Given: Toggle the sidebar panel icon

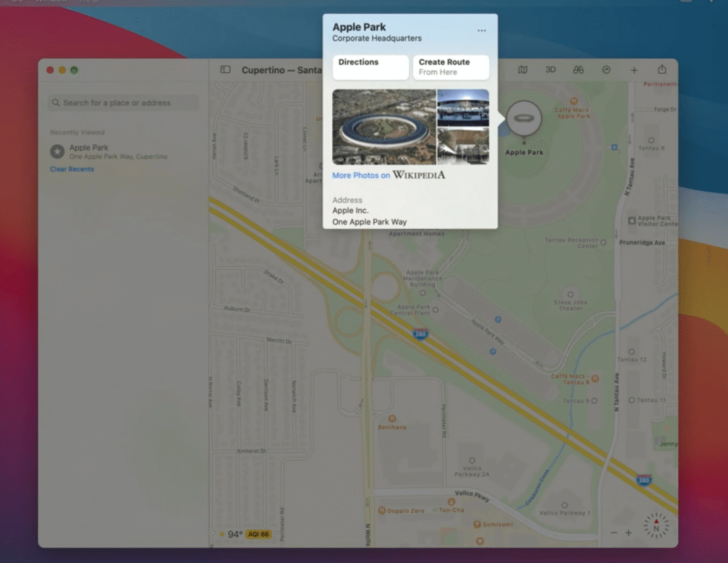Looking at the screenshot, I should (x=225, y=69).
